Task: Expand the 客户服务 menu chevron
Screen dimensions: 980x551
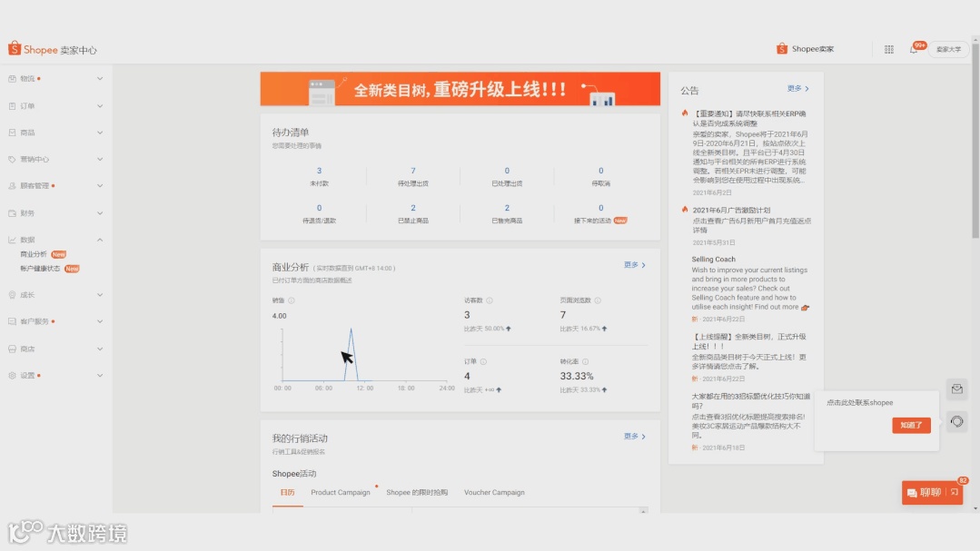Action: tap(100, 321)
